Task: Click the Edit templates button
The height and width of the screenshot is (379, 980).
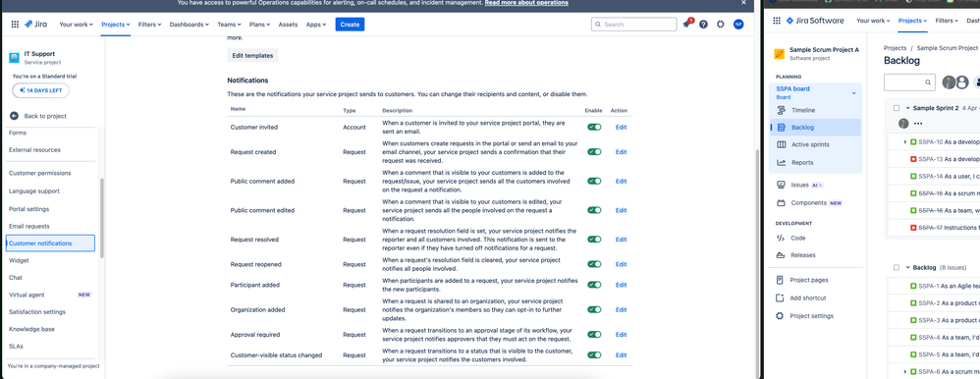Action: click(x=252, y=55)
